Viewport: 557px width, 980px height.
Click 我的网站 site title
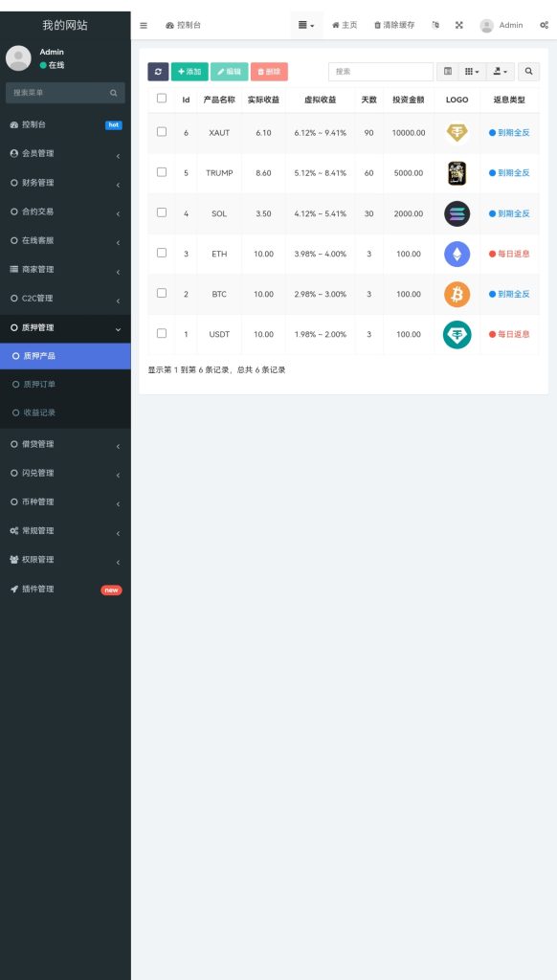click(x=65, y=26)
